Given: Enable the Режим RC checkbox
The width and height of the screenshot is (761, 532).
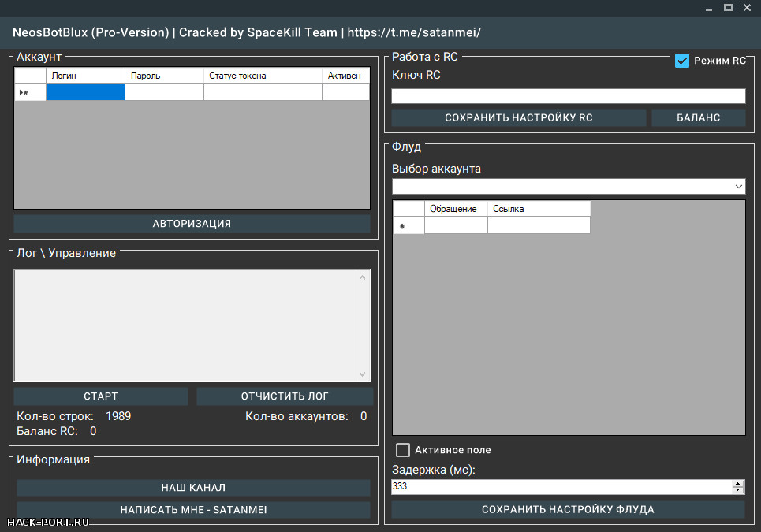Looking at the screenshot, I should pos(681,61).
